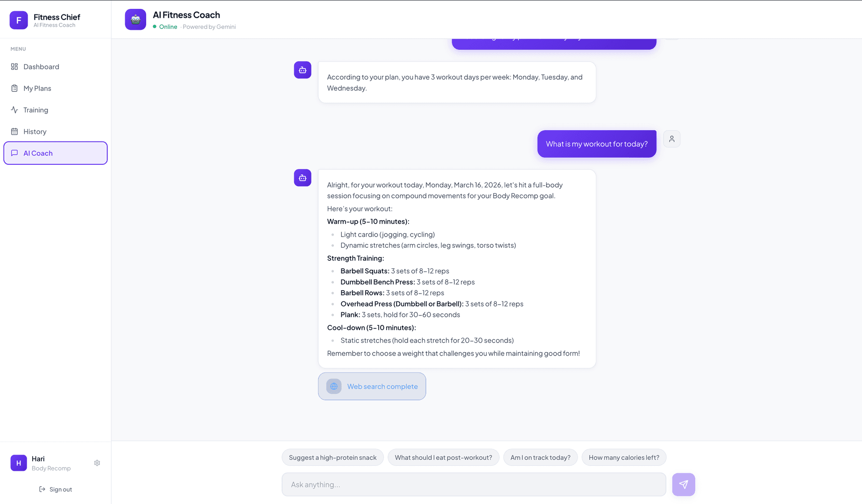Image resolution: width=862 pixels, height=504 pixels.
Task: Click the bot icon beside workout days reply
Action: tap(303, 70)
